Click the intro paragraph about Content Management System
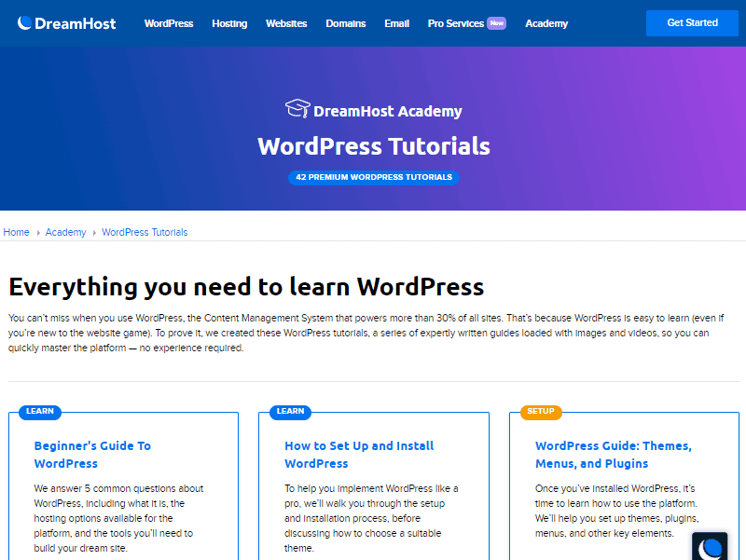The height and width of the screenshot is (560, 746). [366, 333]
